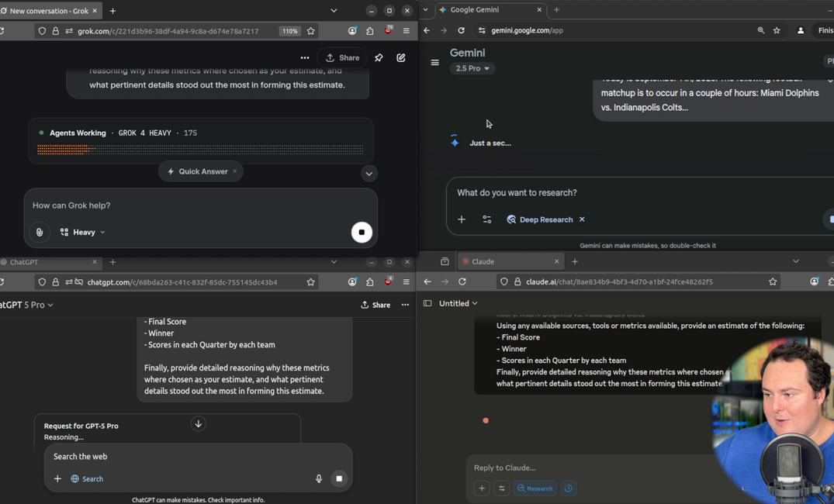Select the New conversation - Grok tab
Image resolution: width=834 pixels, height=504 pixels.
(49, 11)
